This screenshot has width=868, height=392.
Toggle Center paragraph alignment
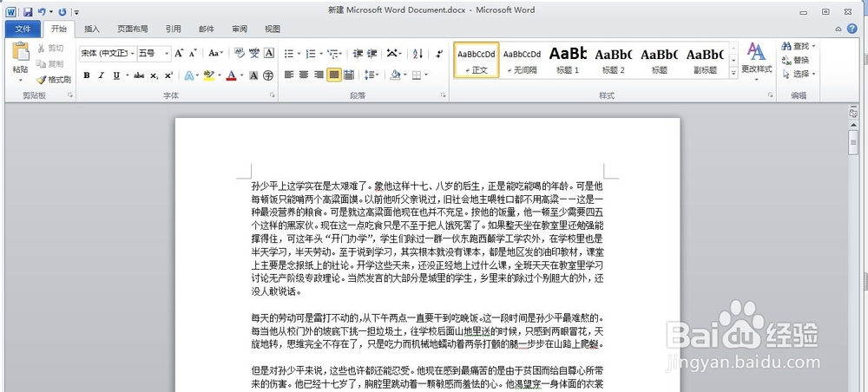click(304, 75)
